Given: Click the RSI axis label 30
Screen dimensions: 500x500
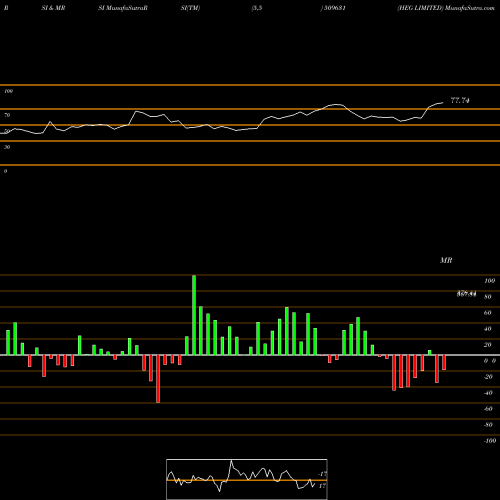Looking at the screenshot, I should pyautogui.click(x=7, y=147).
